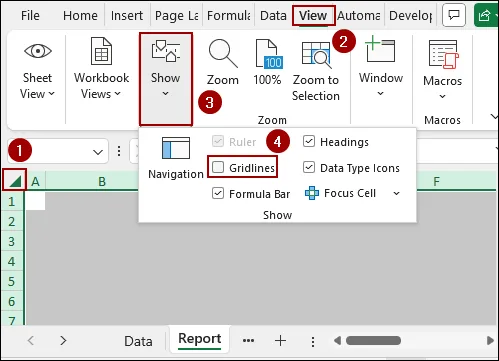Open the Zoom dialog magnifier

click(x=223, y=63)
